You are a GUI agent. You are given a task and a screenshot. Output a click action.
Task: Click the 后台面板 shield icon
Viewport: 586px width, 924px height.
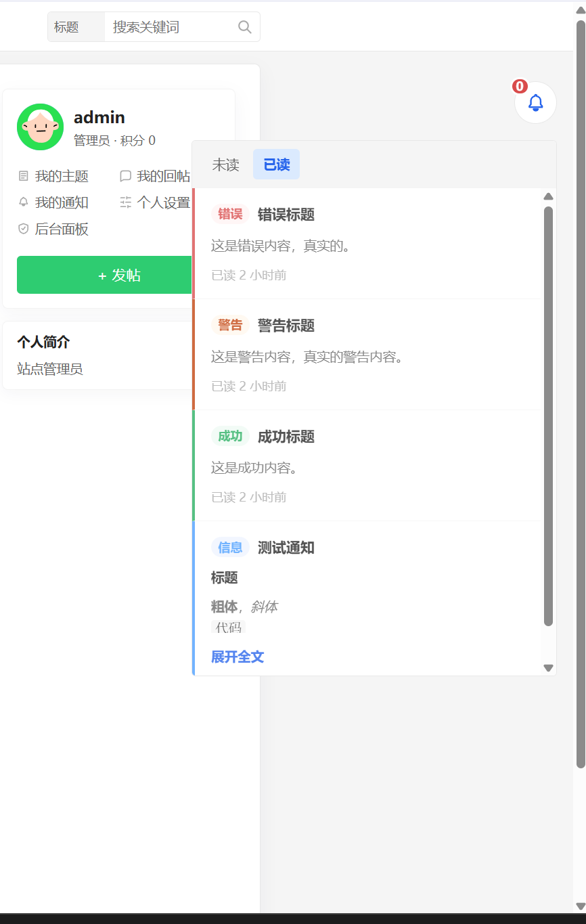24,229
